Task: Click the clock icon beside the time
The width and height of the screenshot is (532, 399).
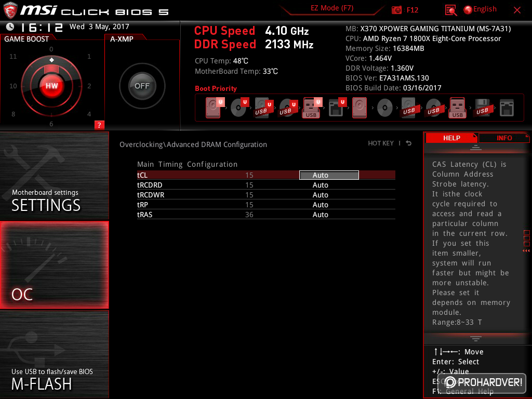Action: (x=10, y=27)
